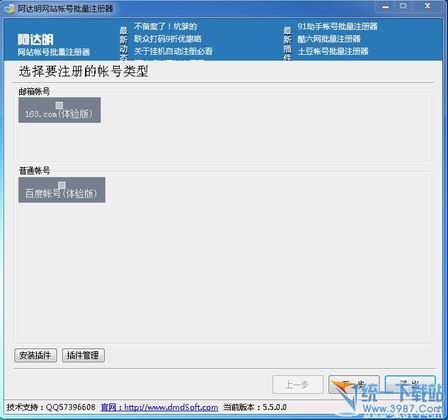Select the 163.com trial account tile
Image resolution: width=448 pixels, height=420 pixels.
pos(60,110)
